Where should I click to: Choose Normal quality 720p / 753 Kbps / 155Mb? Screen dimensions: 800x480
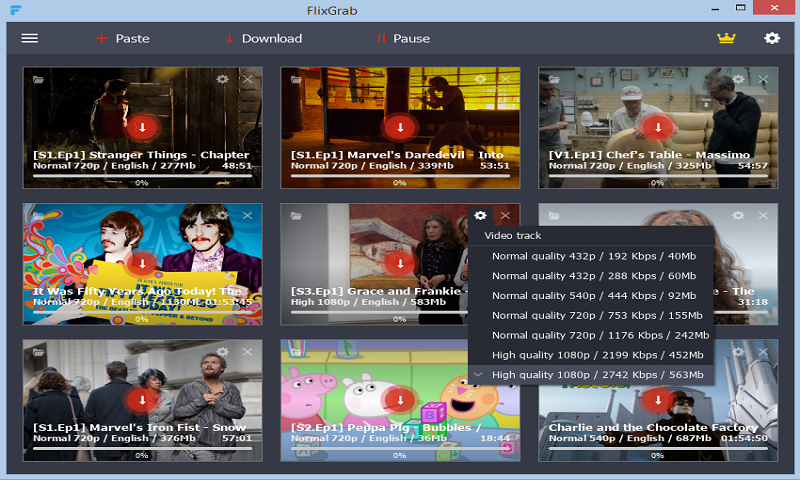point(591,315)
